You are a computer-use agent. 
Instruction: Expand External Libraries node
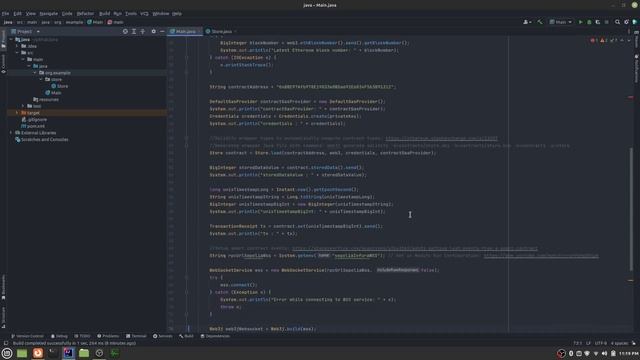point(11,133)
